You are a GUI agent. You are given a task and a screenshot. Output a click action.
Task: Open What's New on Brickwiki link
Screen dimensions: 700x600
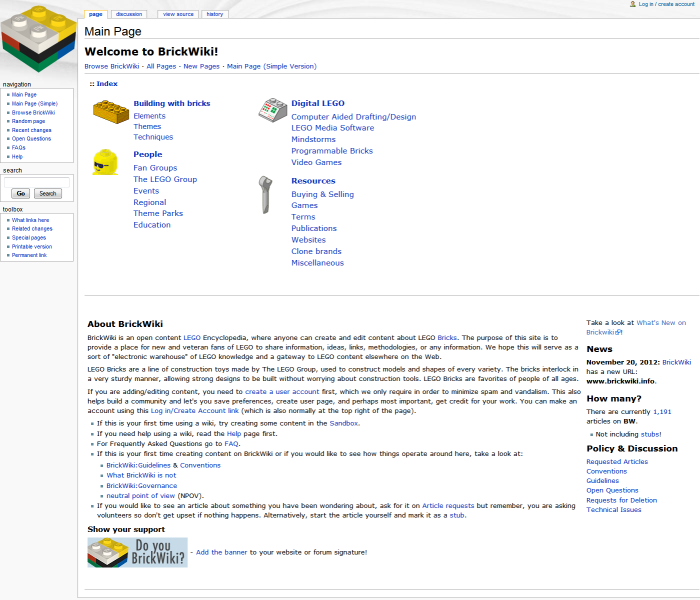636,327
